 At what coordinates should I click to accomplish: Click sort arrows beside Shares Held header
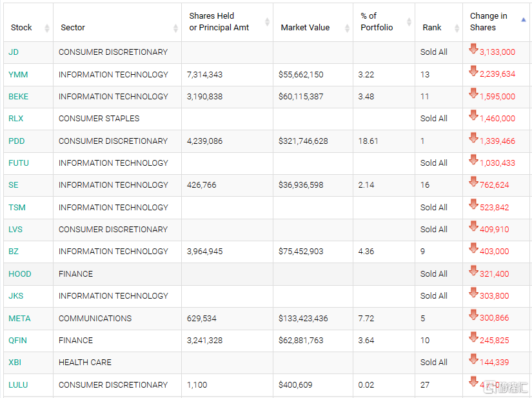pyautogui.click(x=268, y=22)
